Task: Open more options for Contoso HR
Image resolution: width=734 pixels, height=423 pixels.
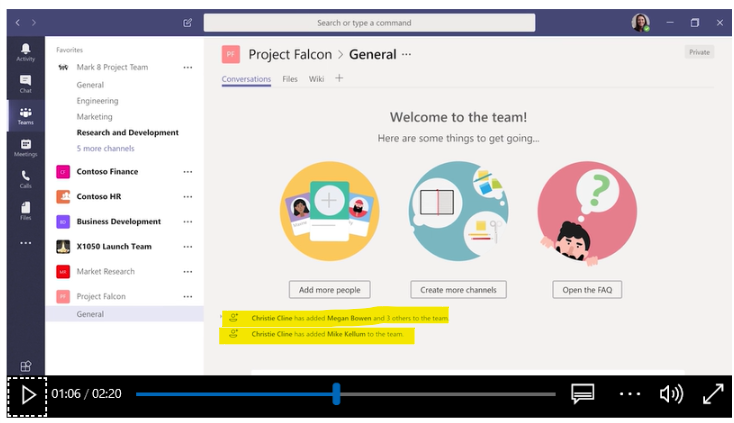Action: pos(188,197)
